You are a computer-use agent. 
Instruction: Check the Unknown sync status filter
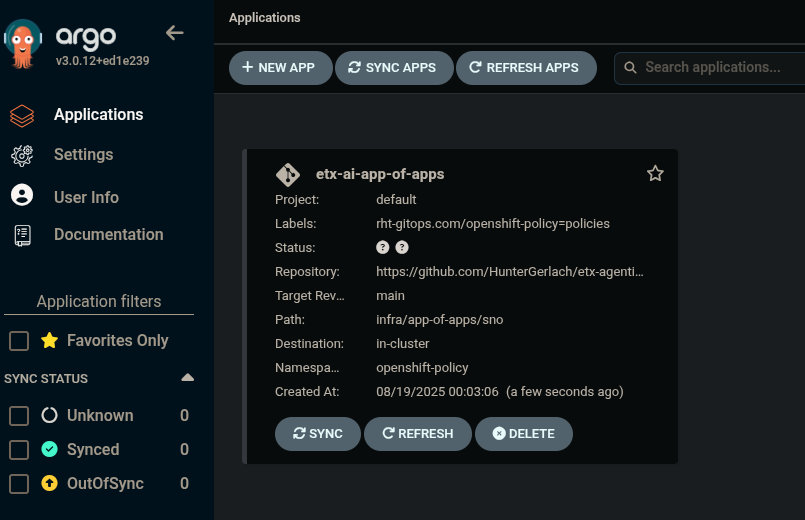point(19,416)
